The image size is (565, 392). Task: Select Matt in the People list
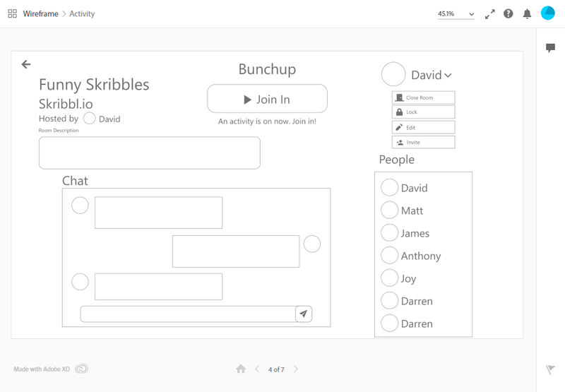pos(402,210)
